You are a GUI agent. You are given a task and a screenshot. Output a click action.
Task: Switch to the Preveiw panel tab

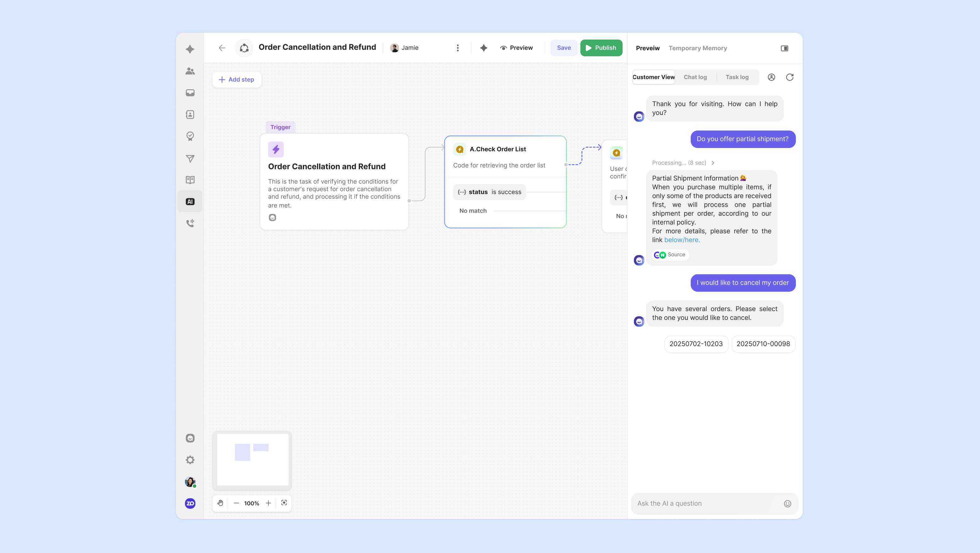[647, 48]
